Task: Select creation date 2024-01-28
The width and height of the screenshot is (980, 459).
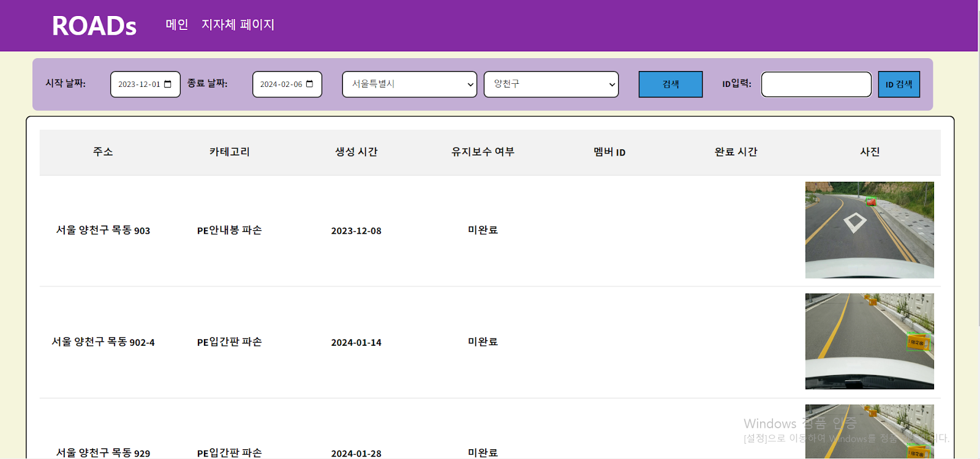Action: pyautogui.click(x=356, y=453)
